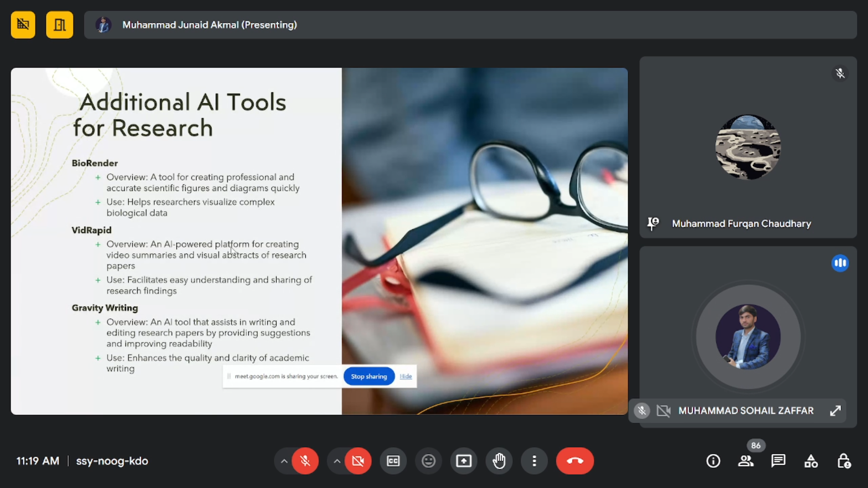This screenshot has width=868, height=488.
Task: Click the muted mic icon on Furqan's tile
Action: (x=840, y=73)
